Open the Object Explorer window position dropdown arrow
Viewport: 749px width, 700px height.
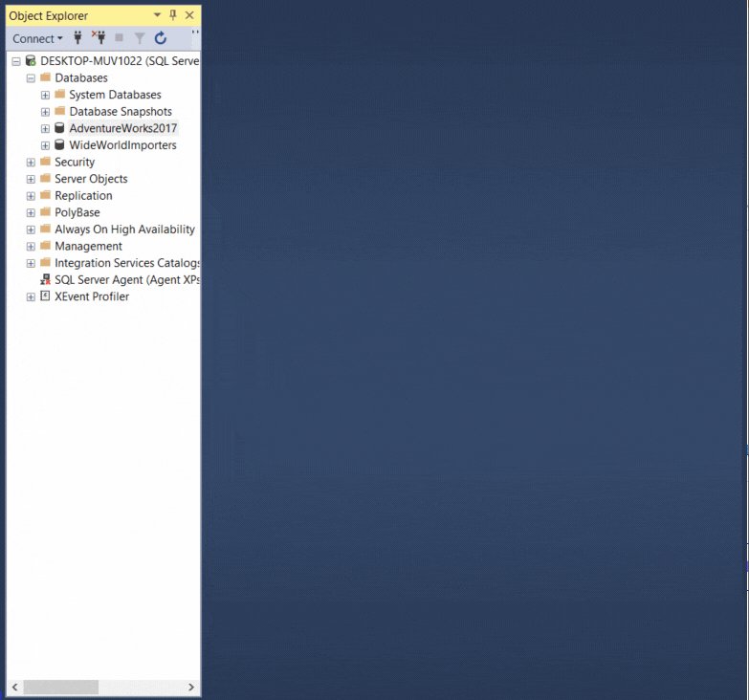157,15
